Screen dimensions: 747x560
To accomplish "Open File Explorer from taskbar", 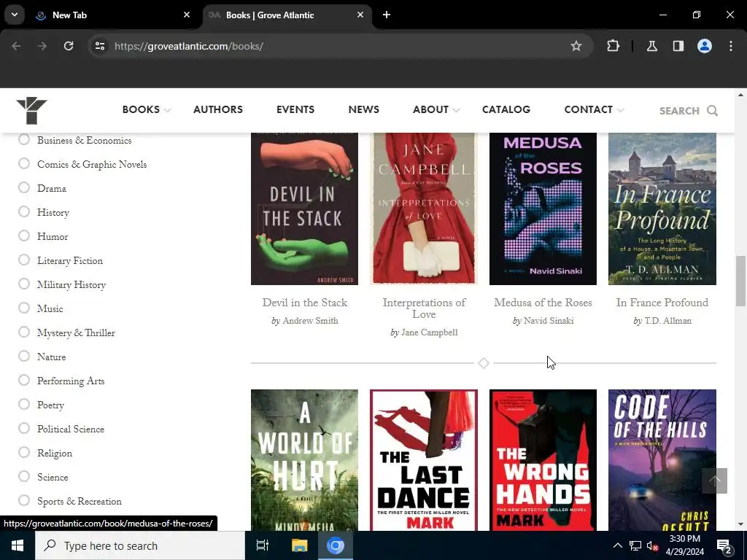I will click(x=299, y=545).
